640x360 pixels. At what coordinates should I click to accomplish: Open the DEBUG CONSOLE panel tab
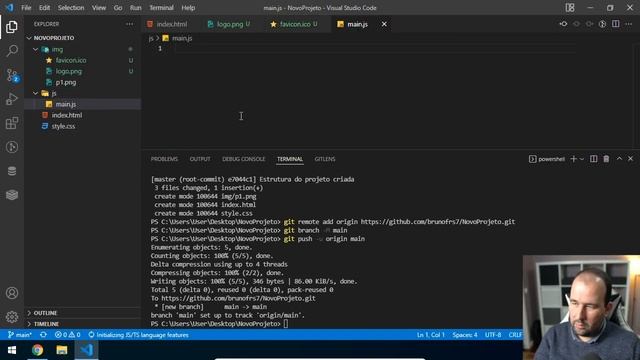click(244, 159)
